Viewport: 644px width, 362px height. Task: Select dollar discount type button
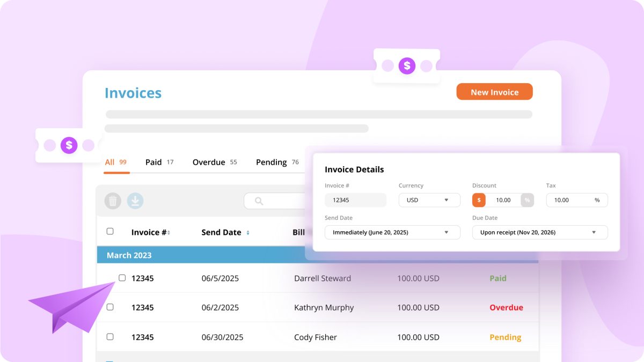click(x=479, y=200)
